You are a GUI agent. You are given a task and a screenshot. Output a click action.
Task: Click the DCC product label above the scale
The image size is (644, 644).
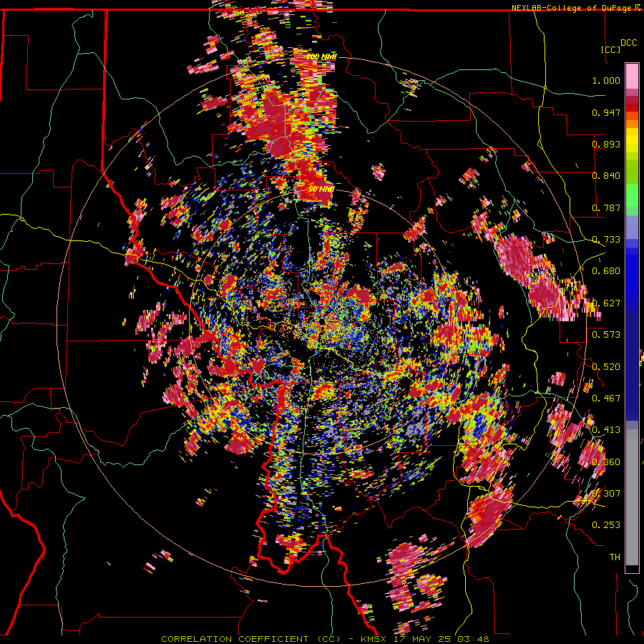coord(628,43)
